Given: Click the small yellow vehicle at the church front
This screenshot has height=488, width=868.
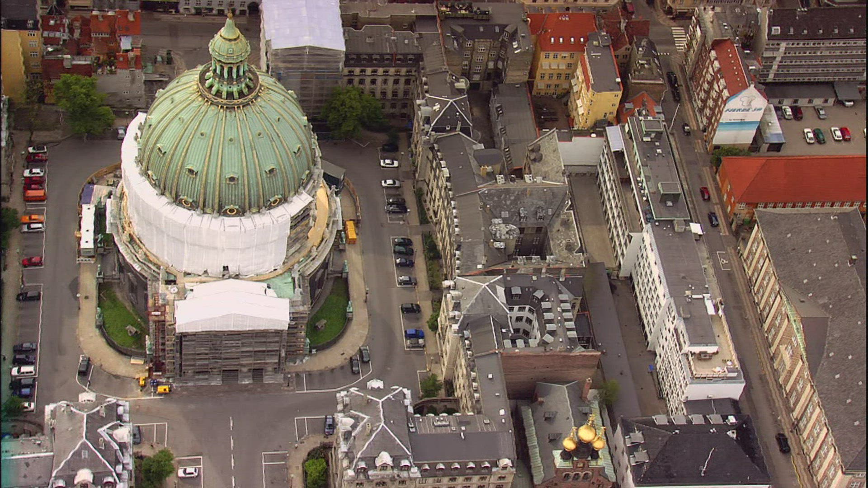Looking at the screenshot, I should (163, 389).
